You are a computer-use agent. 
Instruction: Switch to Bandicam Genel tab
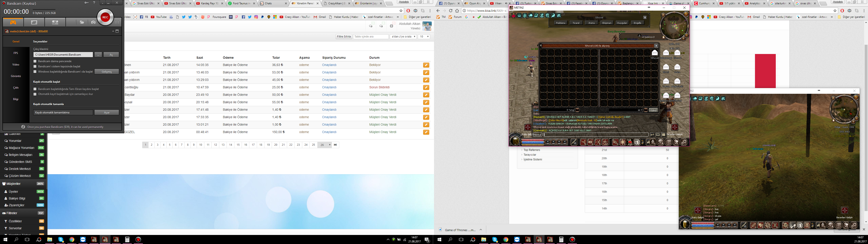(16, 41)
